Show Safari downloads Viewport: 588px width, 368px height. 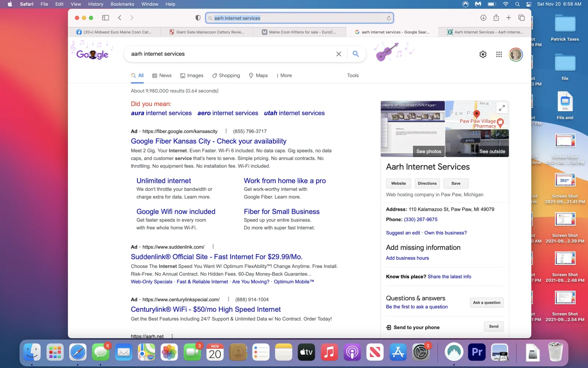click(x=483, y=18)
